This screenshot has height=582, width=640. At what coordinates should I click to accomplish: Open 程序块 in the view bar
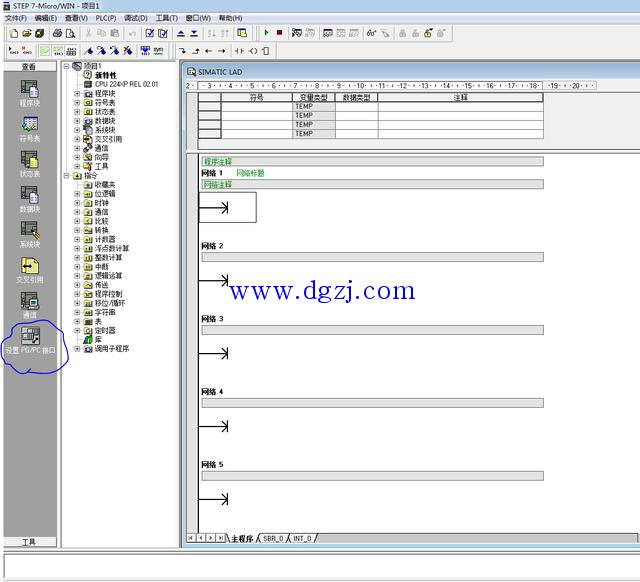(30, 93)
